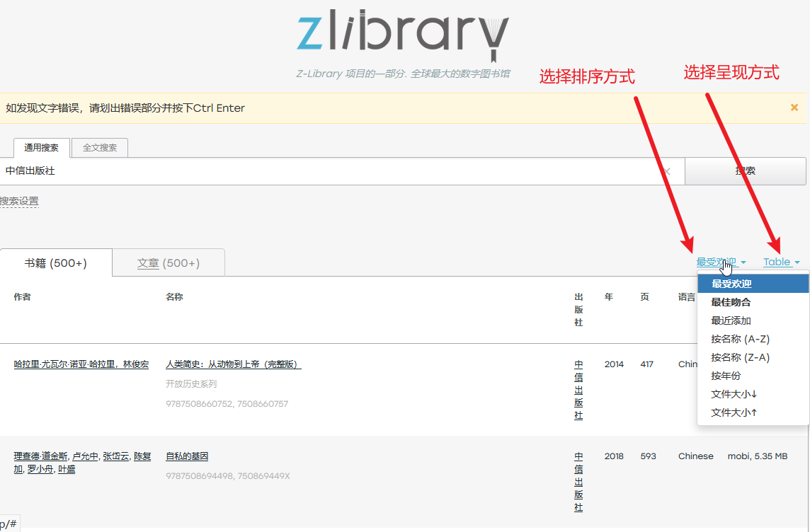Select the 通用搜索 tab
Viewport: 810px width, 532px height.
(x=42, y=148)
